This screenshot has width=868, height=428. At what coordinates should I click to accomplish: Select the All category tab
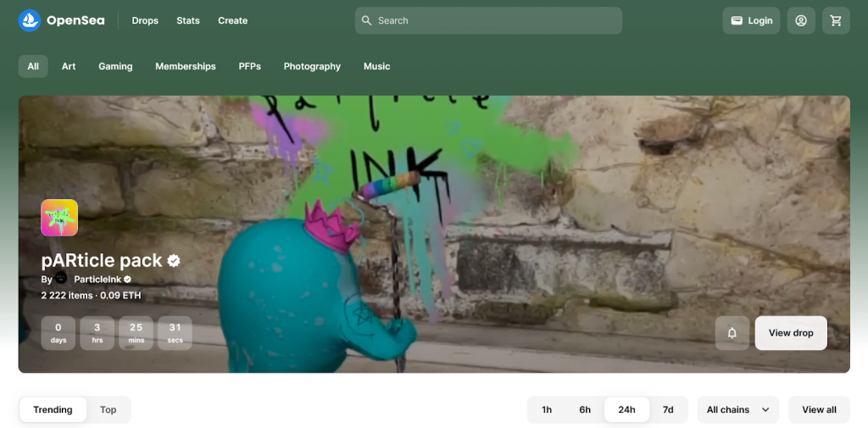pyautogui.click(x=33, y=66)
